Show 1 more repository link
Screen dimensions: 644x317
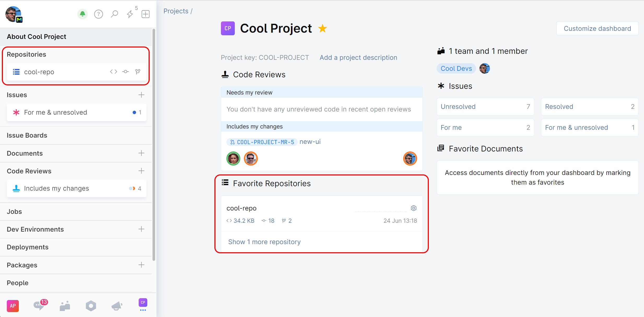point(264,242)
